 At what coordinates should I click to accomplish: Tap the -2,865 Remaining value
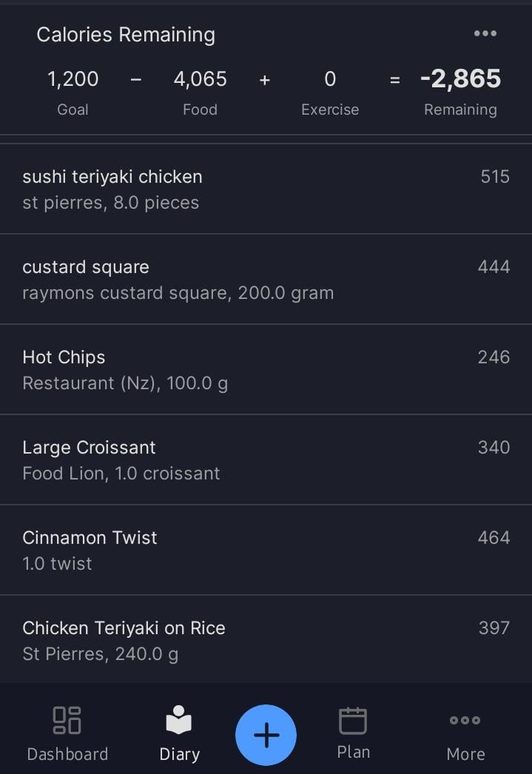(460, 79)
